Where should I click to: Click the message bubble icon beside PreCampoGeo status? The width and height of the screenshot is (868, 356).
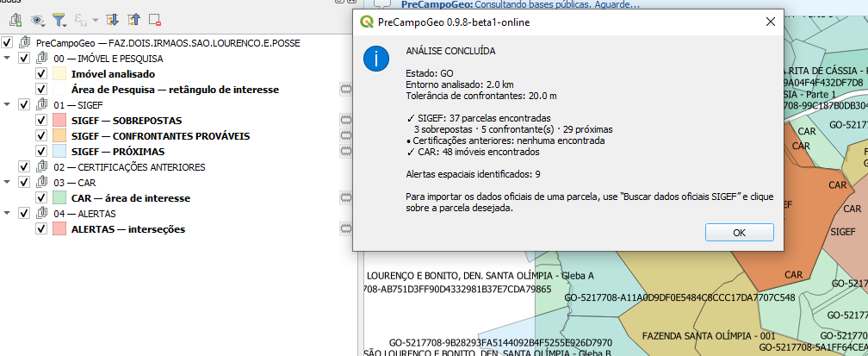tap(382, 4)
